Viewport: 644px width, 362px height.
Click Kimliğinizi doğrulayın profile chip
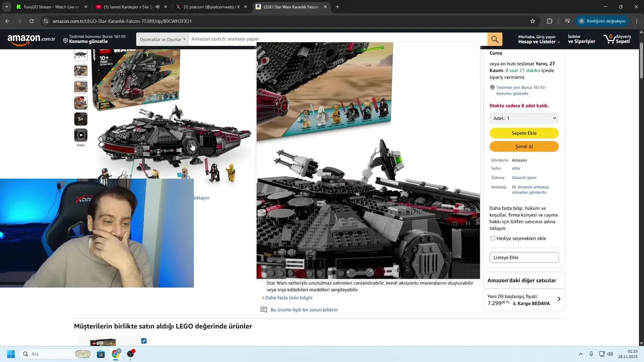tap(602, 21)
